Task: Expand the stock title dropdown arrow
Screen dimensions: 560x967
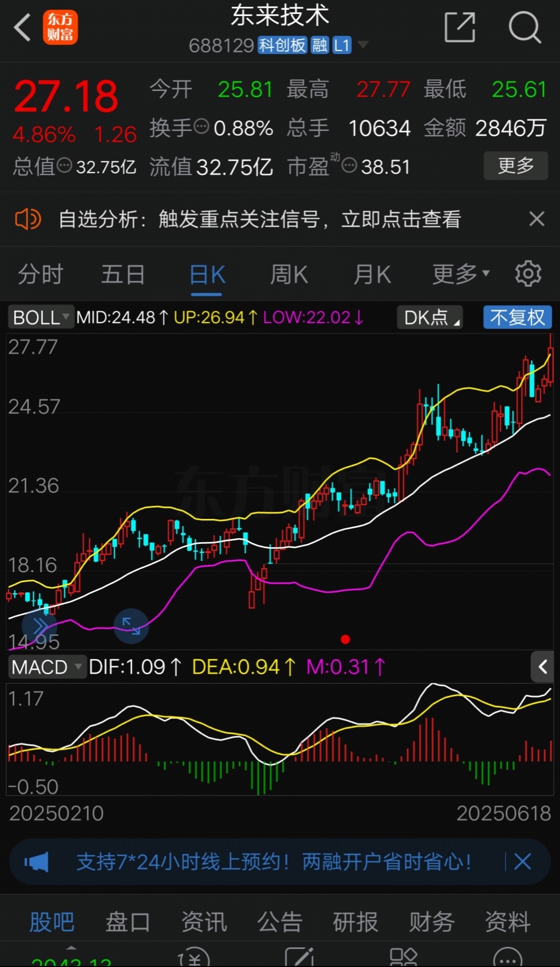Action: point(363,45)
